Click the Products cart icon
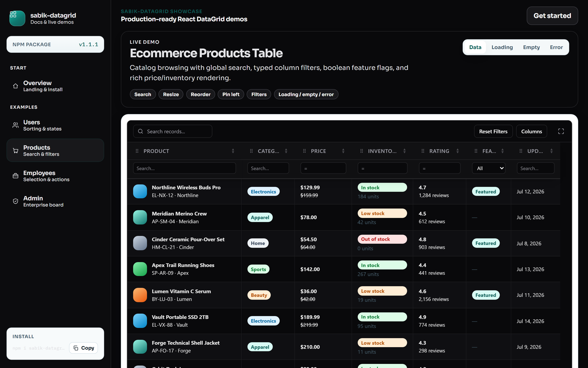Viewport: 588px width, 368px height. coord(16,151)
